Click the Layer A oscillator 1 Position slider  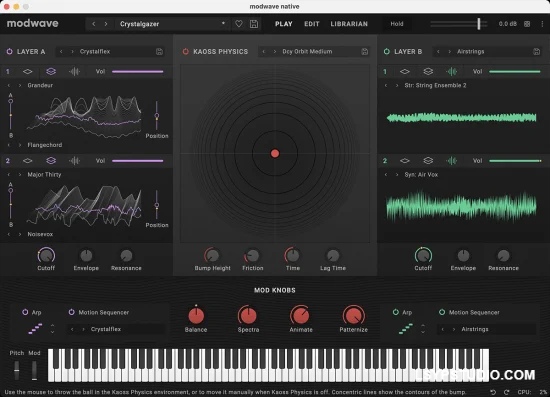pyautogui.click(x=157, y=116)
